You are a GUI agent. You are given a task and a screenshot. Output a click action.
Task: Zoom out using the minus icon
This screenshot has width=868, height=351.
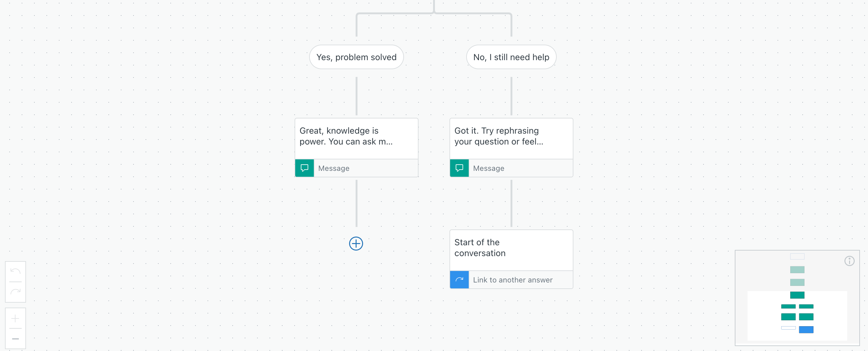click(15, 338)
